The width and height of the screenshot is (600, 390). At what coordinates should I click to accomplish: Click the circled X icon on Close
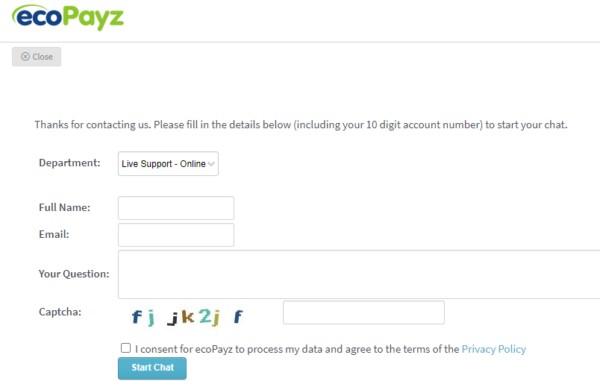[25, 57]
